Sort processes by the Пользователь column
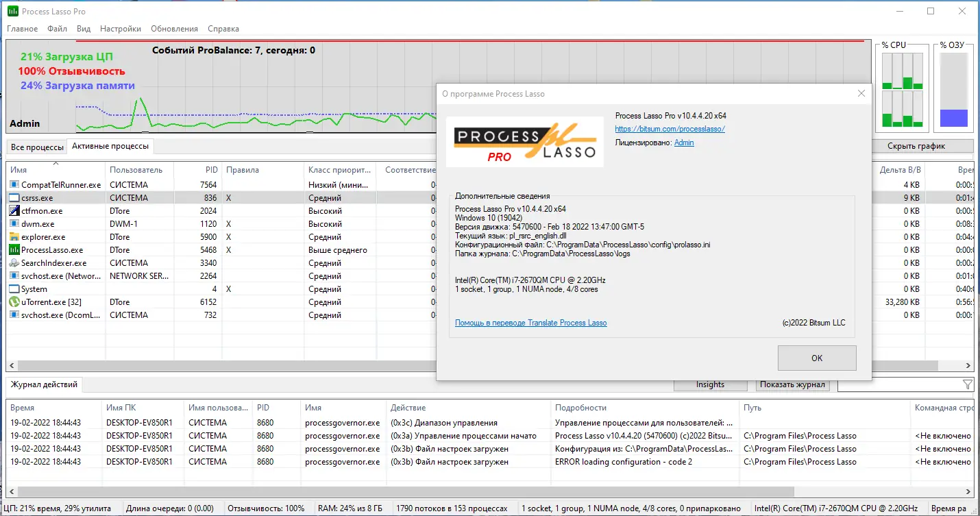 tap(140, 170)
